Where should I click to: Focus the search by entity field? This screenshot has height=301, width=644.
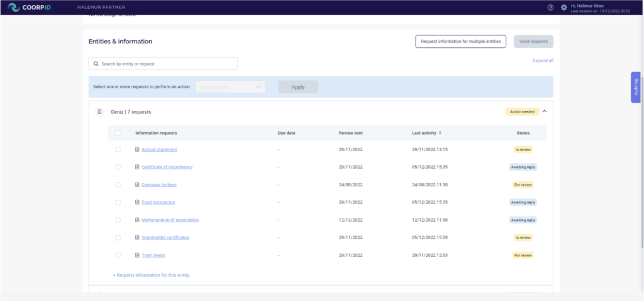coord(163,64)
